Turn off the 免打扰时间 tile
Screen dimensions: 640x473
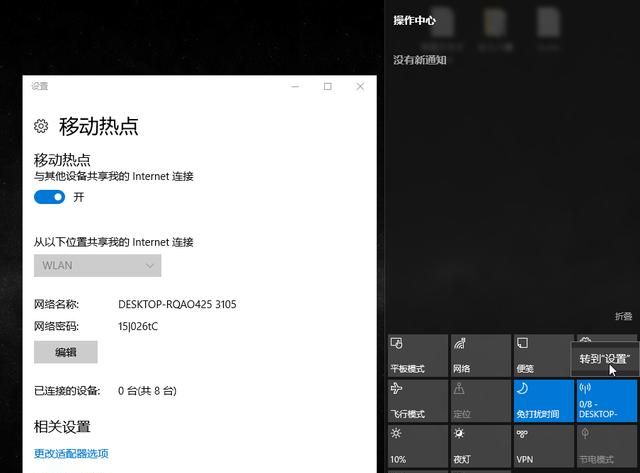coord(544,401)
